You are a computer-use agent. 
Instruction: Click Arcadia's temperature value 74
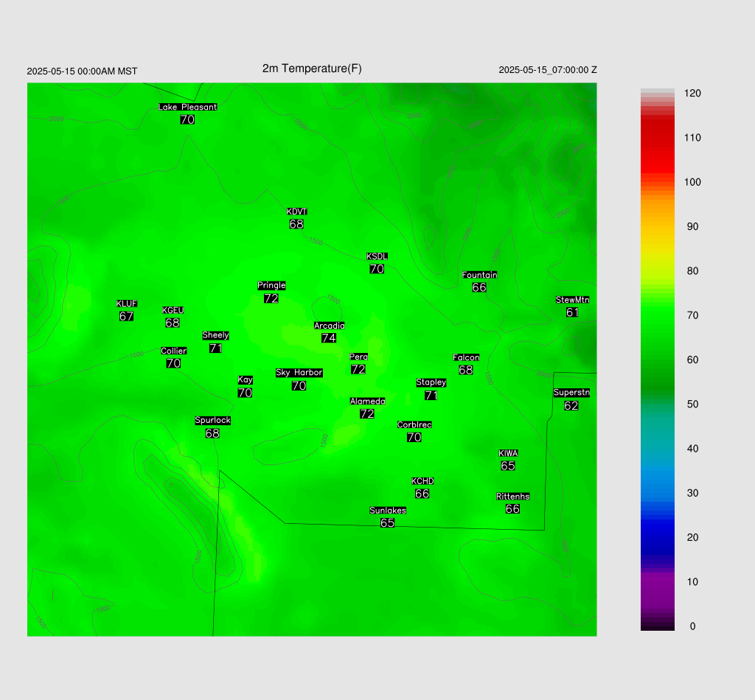point(329,338)
